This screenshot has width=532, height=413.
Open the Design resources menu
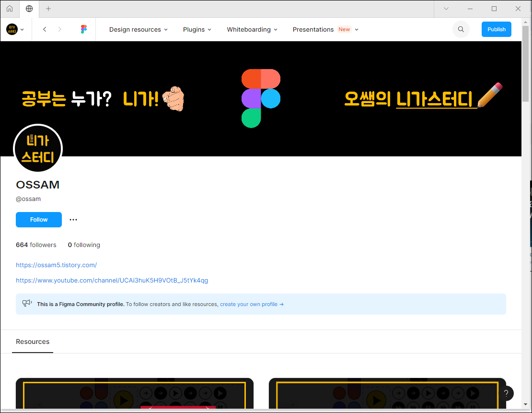tap(138, 30)
